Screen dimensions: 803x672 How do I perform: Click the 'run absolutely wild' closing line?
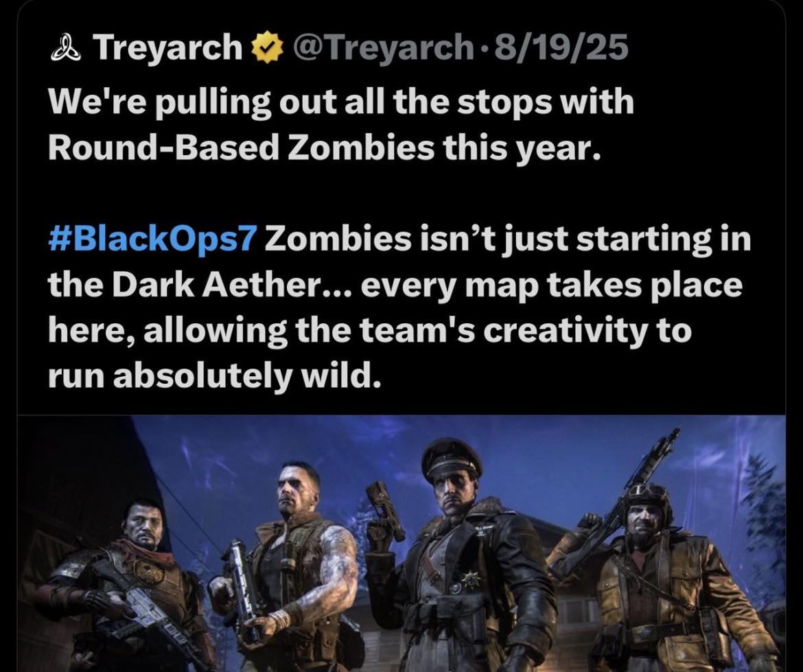pos(216,376)
